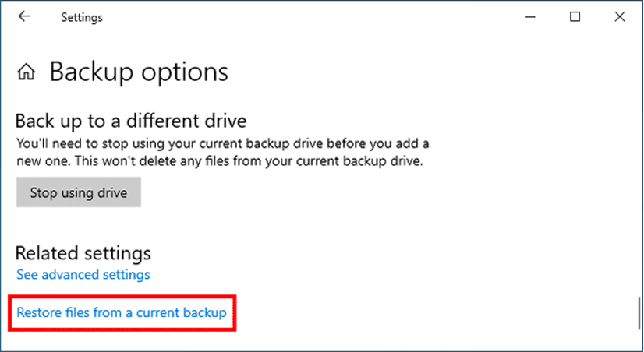Click the empty title bar area
This screenshot has height=352, width=644.
tap(312, 17)
